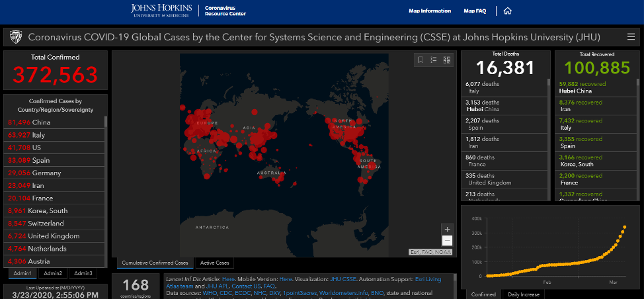The height and width of the screenshot is (299, 644).
Task: Select Switzerland in the confirmed cases list
Action: coord(54,224)
